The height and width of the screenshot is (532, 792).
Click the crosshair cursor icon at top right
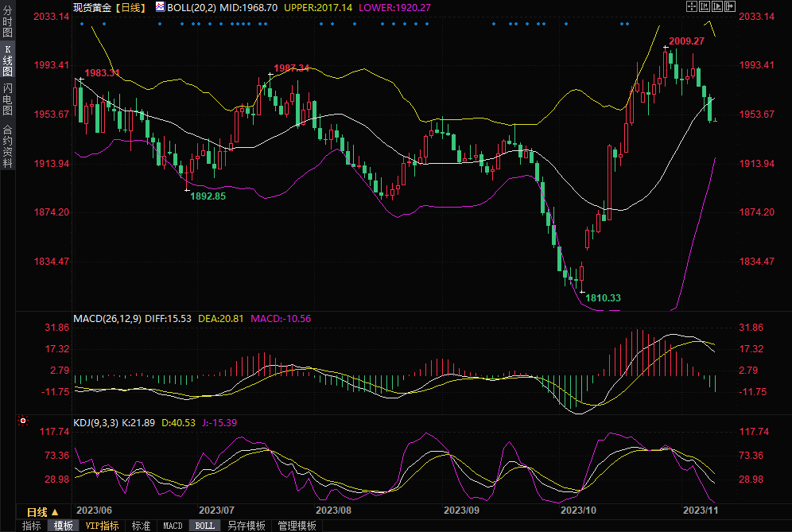tap(690, 6)
